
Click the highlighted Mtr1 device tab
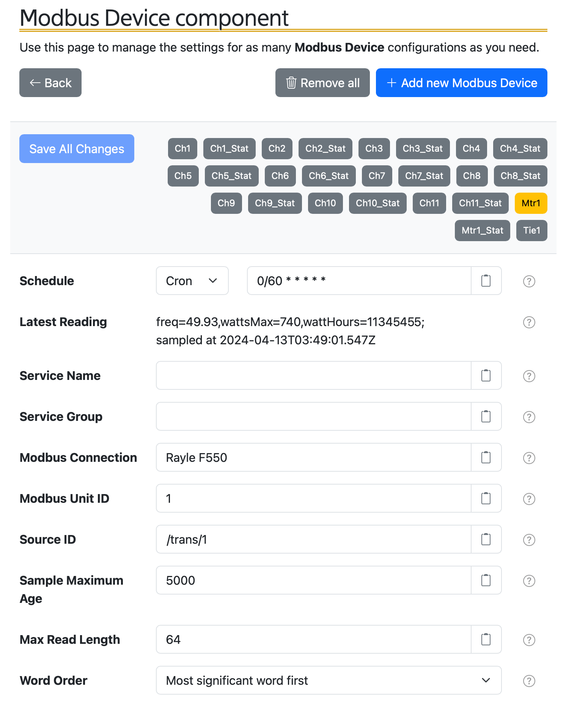(531, 203)
